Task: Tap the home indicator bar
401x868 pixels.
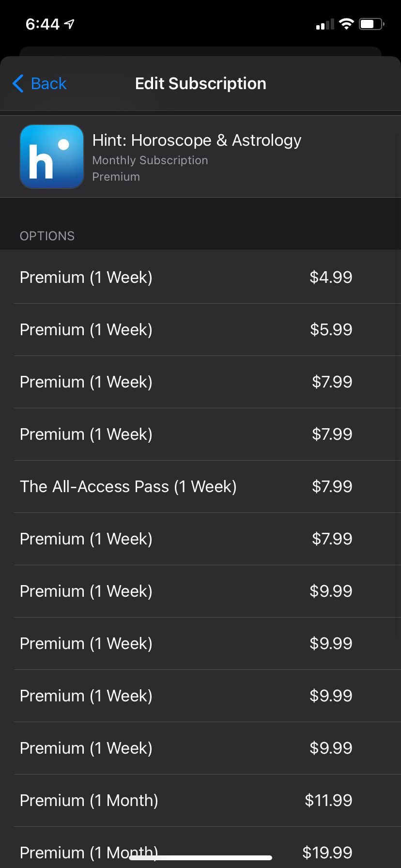Action: [x=200, y=858]
